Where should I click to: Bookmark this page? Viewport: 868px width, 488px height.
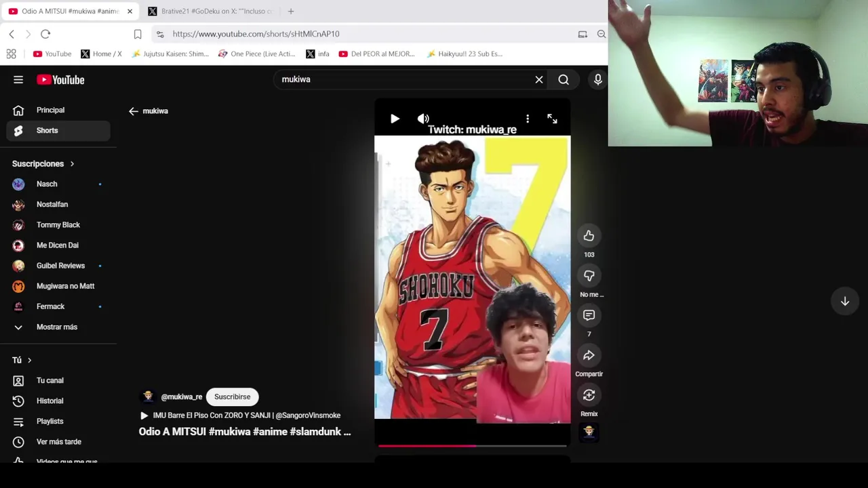click(x=138, y=34)
